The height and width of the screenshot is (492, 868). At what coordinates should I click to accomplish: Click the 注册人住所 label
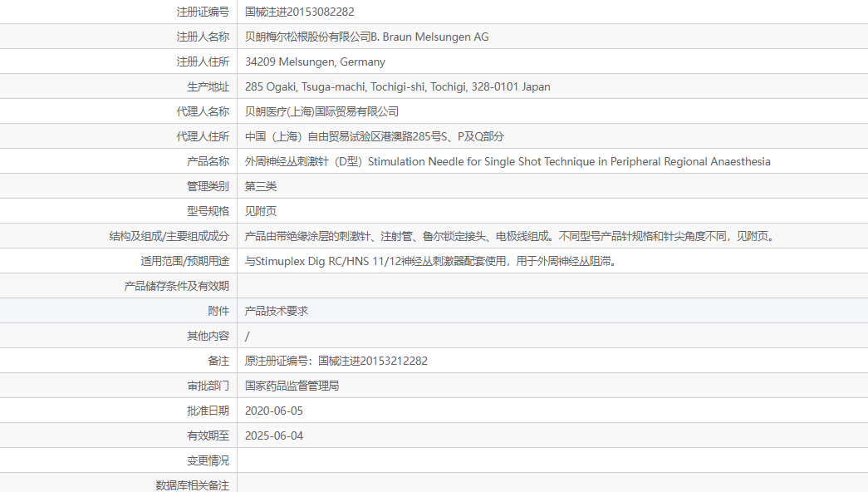203,61
